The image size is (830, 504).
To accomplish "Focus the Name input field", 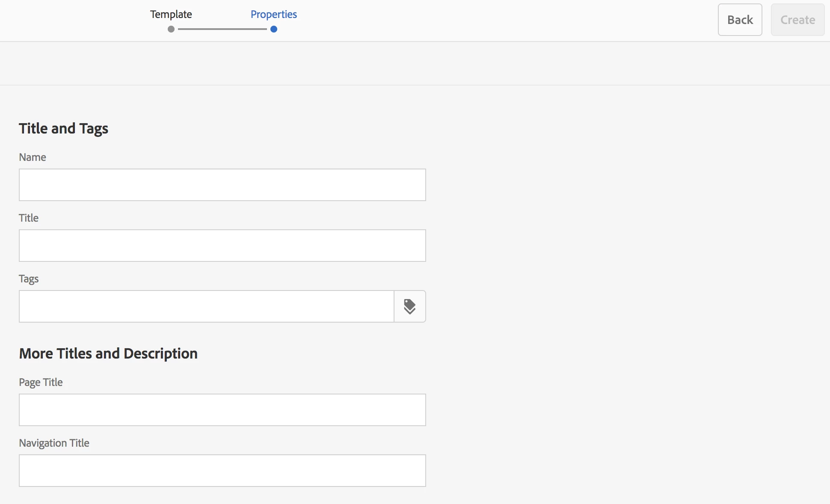I will click(222, 185).
